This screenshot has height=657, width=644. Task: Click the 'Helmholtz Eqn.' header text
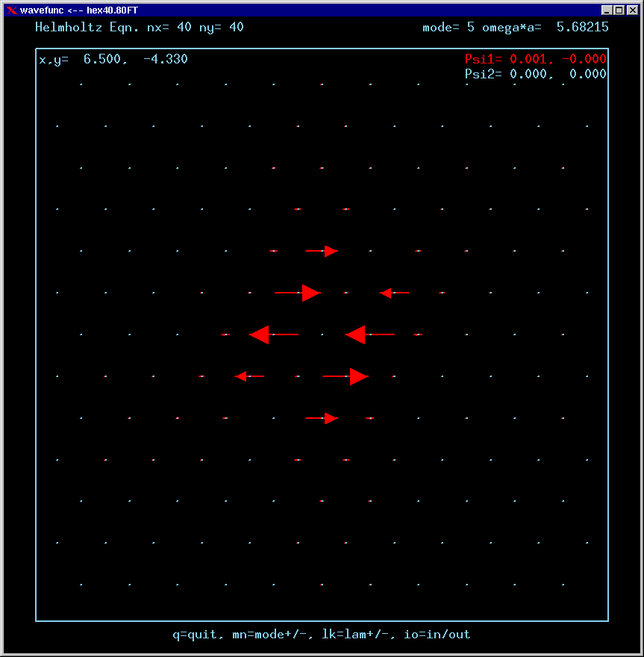point(87,27)
